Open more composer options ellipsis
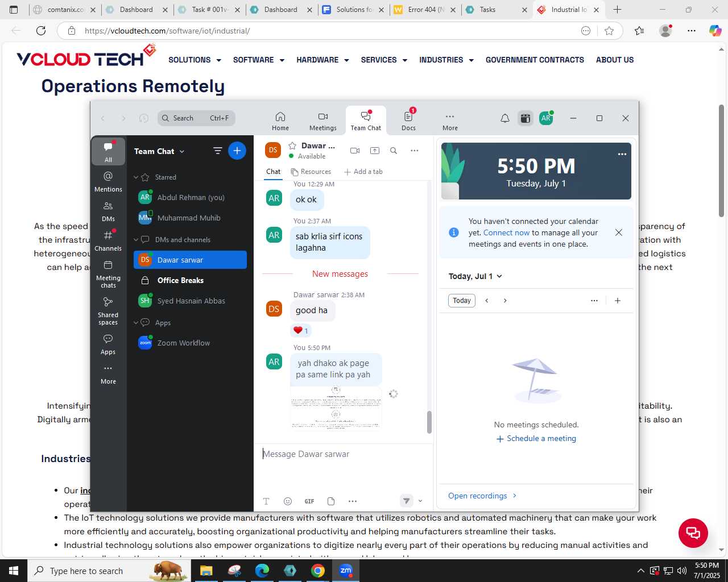Image resolution: width=728 pixels, height=582 pixels. 353,501
